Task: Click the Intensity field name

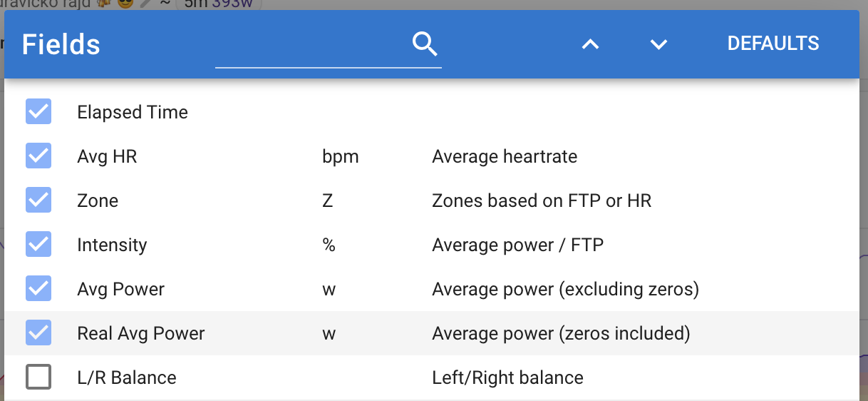Action: pyautogui.click(x=112, y=245)
